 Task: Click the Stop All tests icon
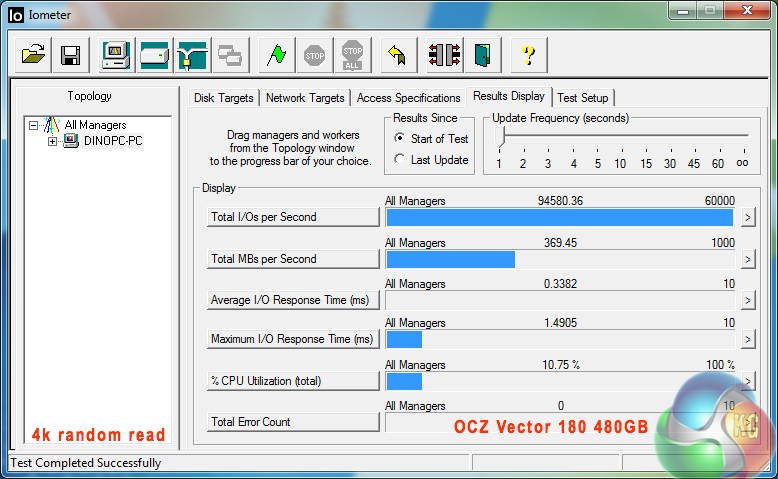click(352, 55)
